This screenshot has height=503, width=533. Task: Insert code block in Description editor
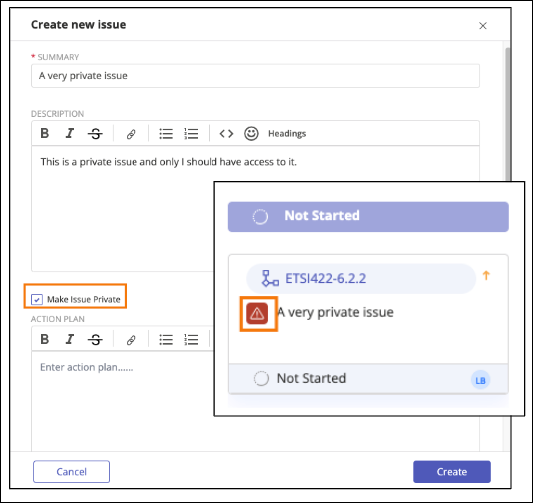(226, 134)
